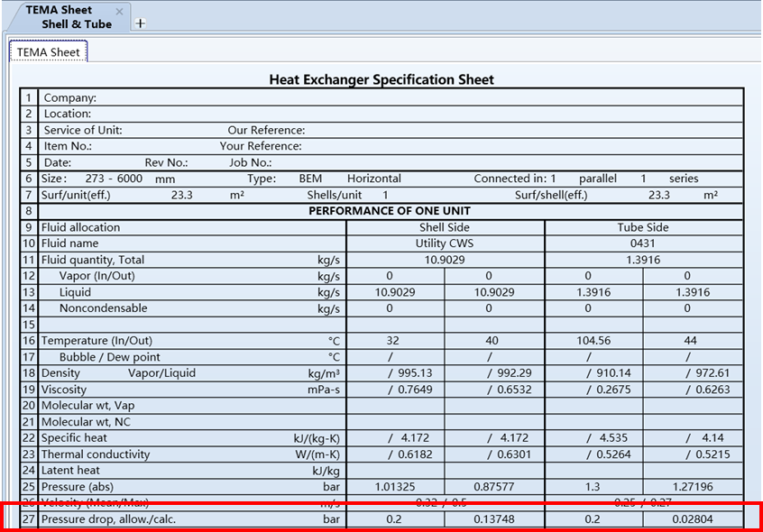Click the Heat Exchanger Specification Sheet title
The height and width of the screenshot is (532, 763).
pyautogui.click(x=381, y=79)
